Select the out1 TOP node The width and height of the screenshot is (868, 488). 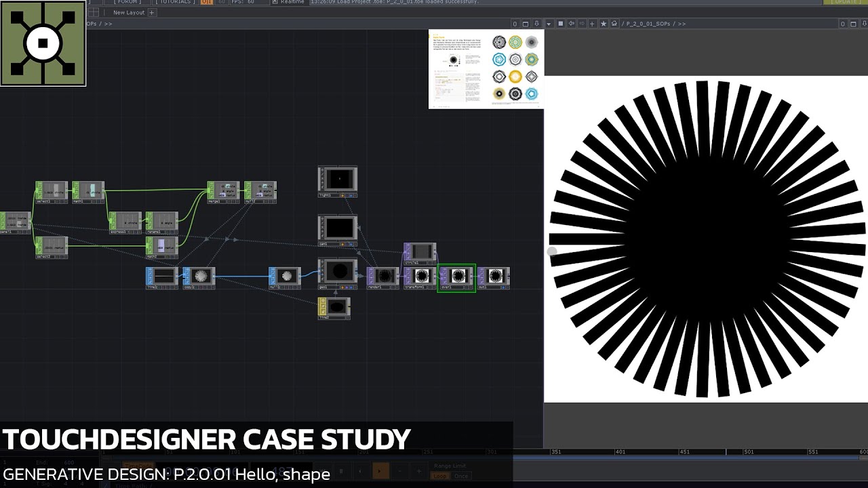pos(494,278)
